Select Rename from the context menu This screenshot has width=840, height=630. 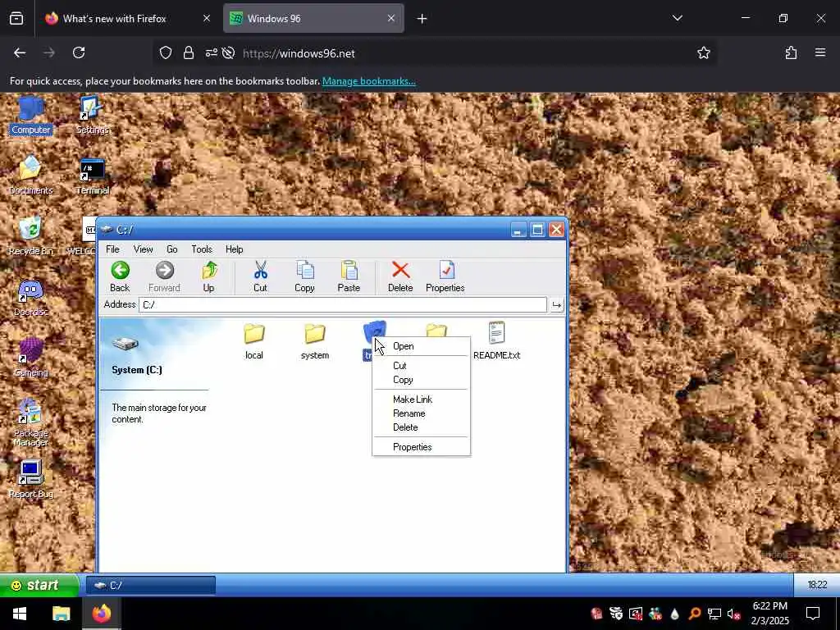421,413
